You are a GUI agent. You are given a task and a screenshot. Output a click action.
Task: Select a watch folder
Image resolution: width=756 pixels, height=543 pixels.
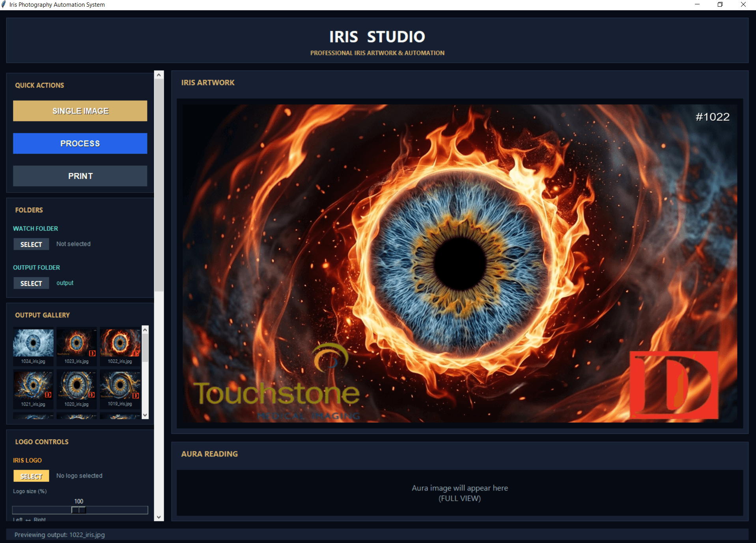(x=31, y=244)
